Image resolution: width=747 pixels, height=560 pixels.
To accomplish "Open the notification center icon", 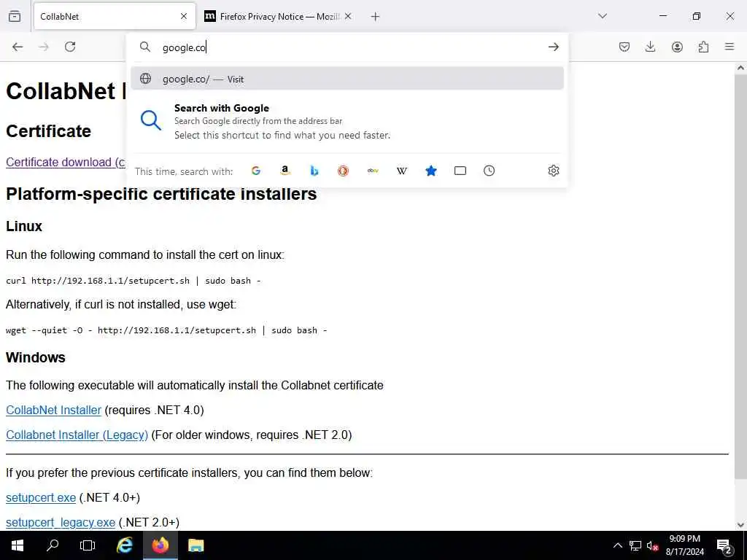I will 724,546.
